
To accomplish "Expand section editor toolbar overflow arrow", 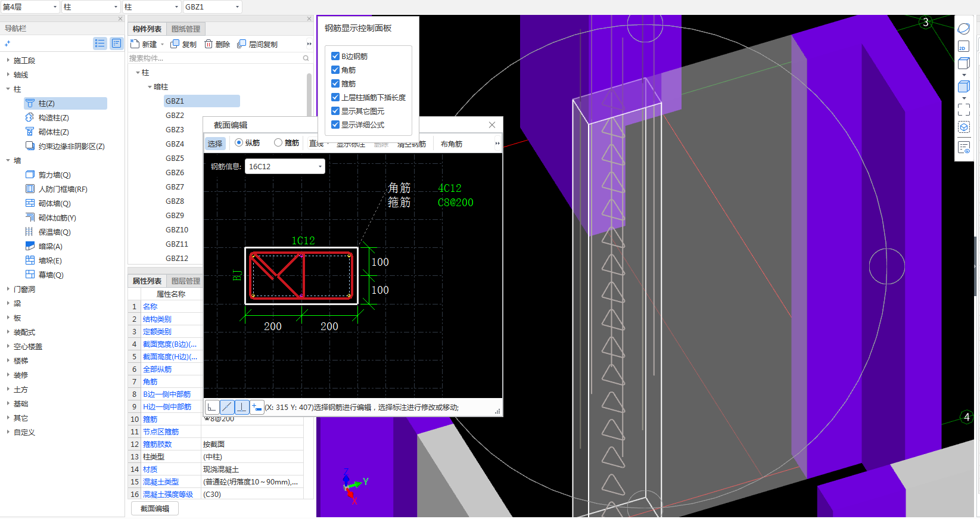I will tap(497, 144).
